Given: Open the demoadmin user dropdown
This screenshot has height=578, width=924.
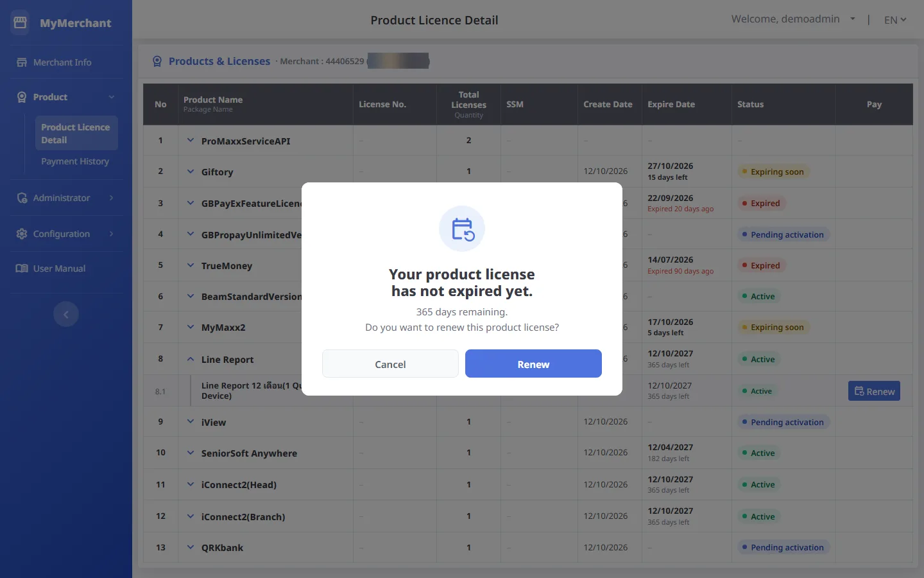Looking at the screenshot, I should pyautogui.click(x=853, y=19).
